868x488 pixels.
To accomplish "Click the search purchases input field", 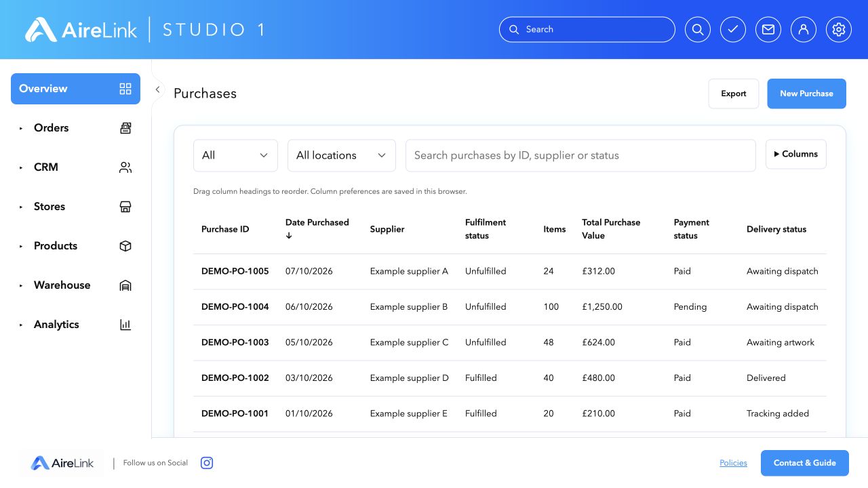I will click(580, 155).
